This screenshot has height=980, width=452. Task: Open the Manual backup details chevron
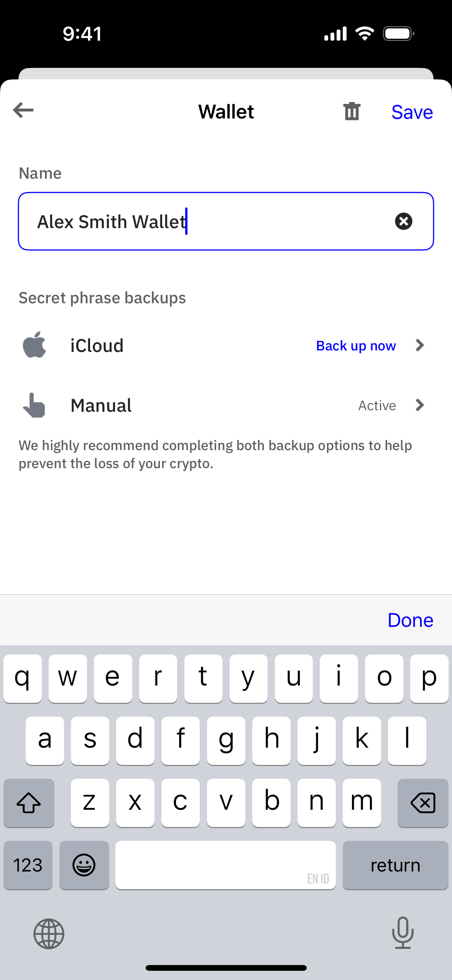420,405
